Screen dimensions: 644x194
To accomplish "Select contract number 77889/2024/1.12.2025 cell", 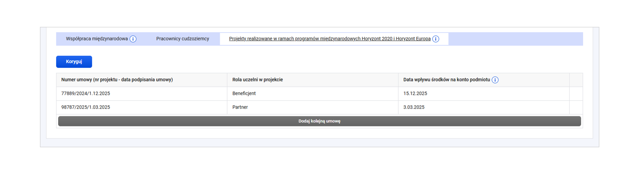I will coord(86,94).
